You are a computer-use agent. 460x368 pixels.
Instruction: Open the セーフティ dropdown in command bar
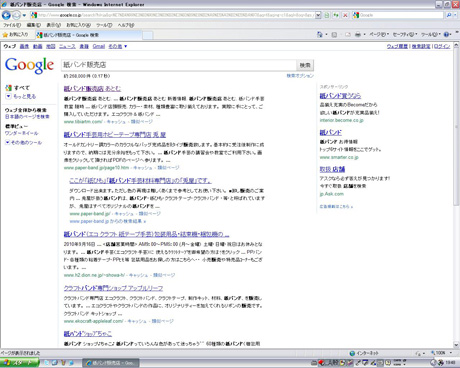(405, 34)
